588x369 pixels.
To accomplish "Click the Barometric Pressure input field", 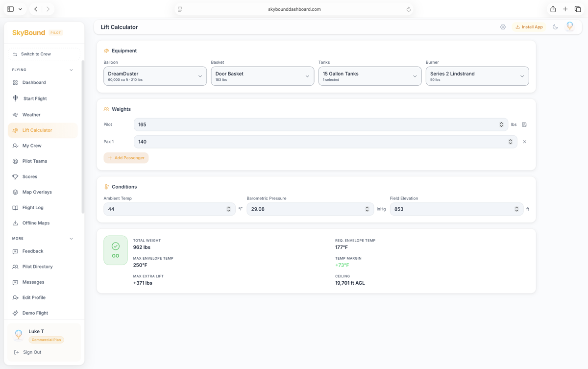I will [x=305, y=209].
